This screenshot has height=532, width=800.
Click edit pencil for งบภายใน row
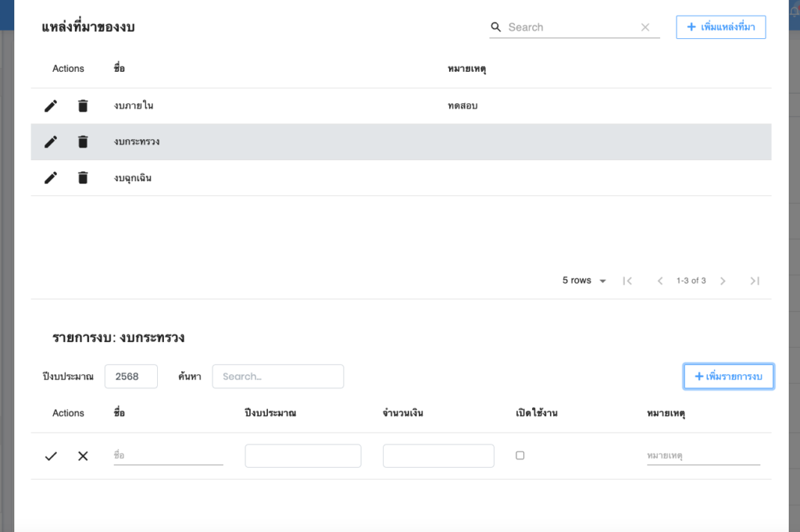(x=51, y=105)
